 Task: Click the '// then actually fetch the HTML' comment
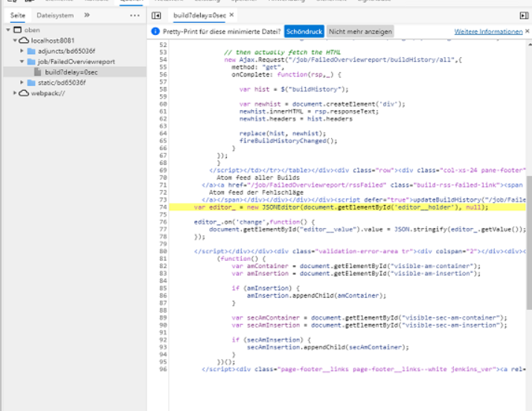[x=282, y=52]
